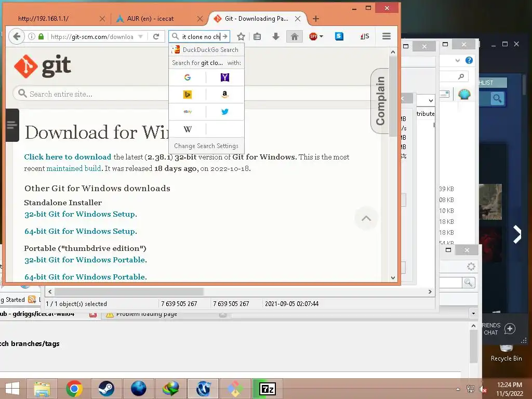Reload the git-scm page
The height and width of the screenshot is (399, 532).
coord(156,36)
